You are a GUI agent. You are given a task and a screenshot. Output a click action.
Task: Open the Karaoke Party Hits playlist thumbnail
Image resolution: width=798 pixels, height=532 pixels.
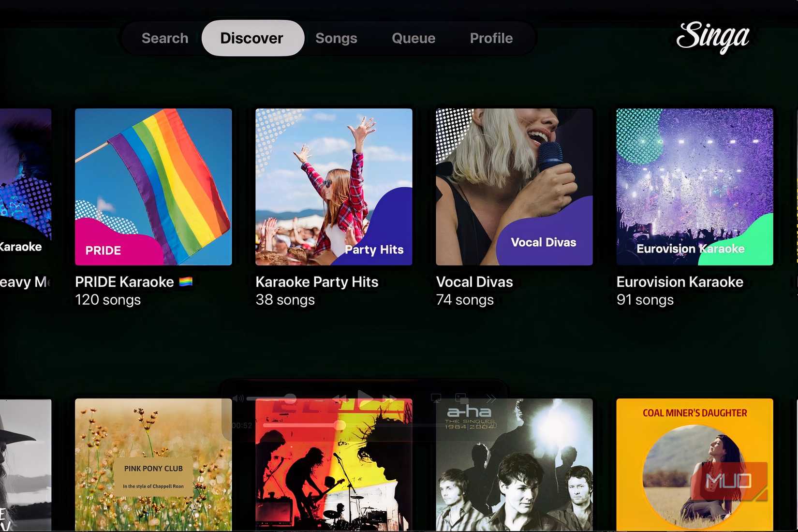pyautogui.click(x=334, y=187)
